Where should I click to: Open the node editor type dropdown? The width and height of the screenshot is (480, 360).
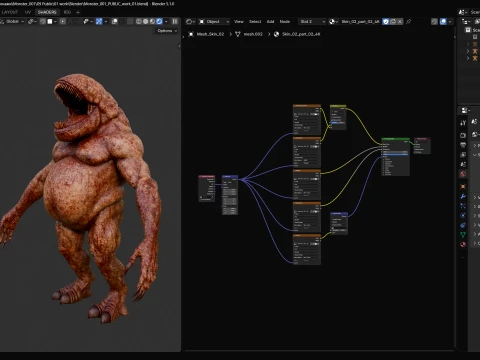coord(190,22)
